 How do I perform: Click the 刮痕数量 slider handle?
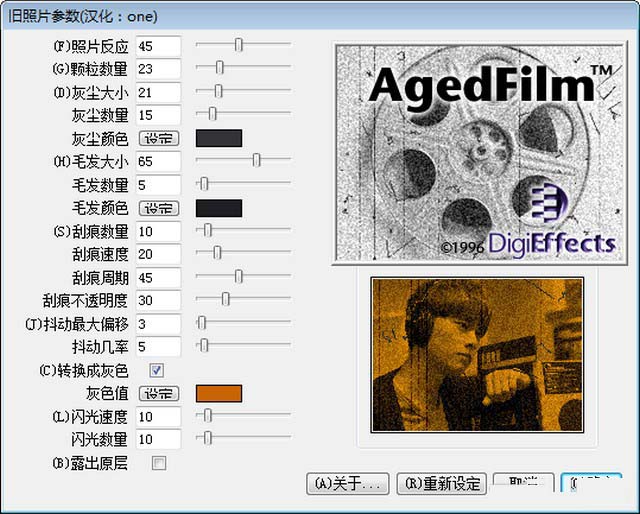click(x=208, y=230)
